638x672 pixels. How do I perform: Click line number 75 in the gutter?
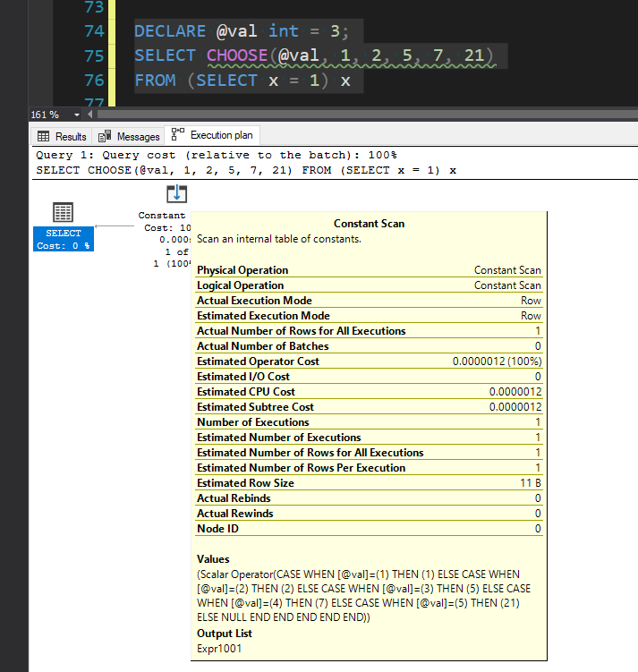94,56
